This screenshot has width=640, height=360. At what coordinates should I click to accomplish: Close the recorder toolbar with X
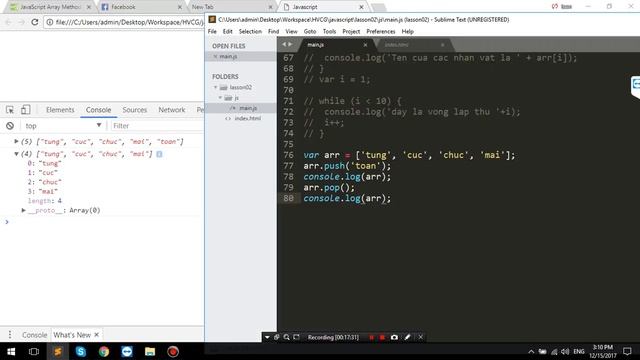[420, 337]
